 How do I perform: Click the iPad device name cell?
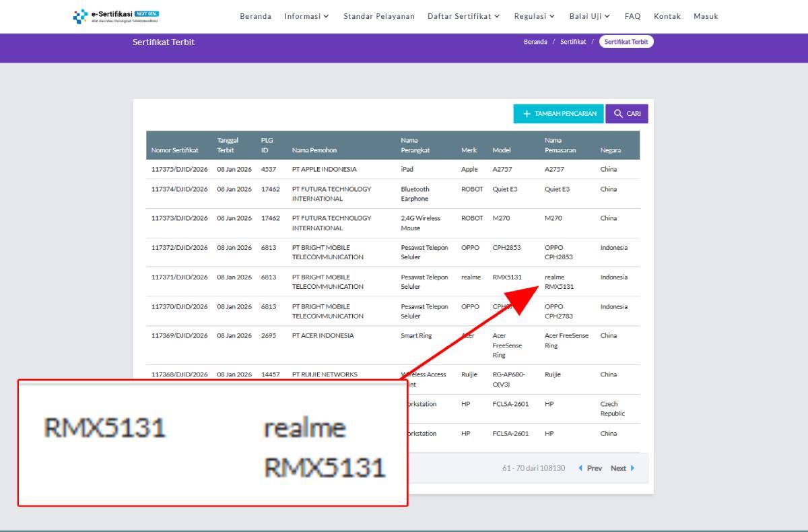tap(407, 169)
